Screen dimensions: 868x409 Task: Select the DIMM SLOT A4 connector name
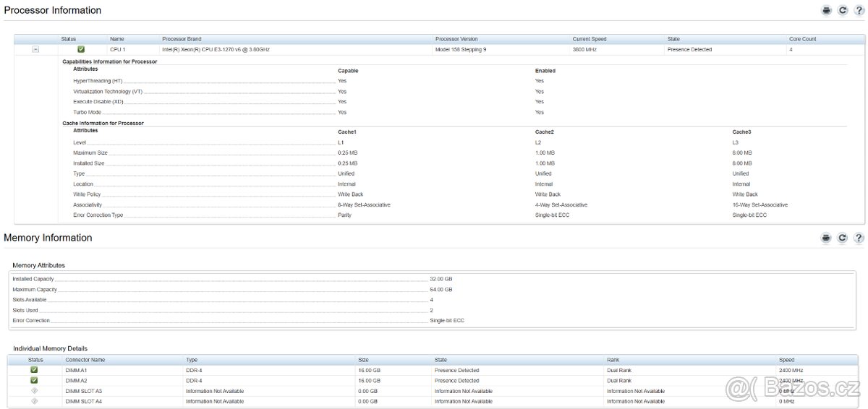(x=84, y=400)
